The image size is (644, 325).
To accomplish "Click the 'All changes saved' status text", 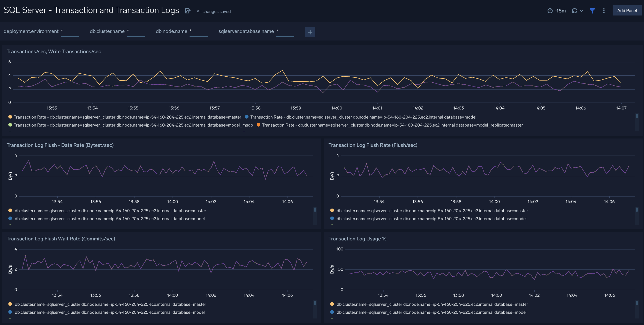I will [x=214, y=11].
